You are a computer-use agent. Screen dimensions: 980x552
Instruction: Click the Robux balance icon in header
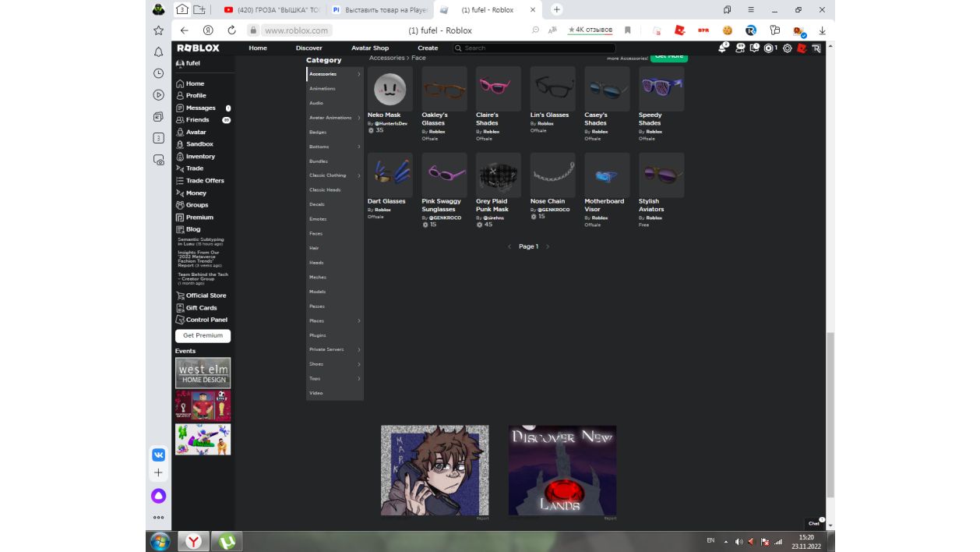click(769, 48)
